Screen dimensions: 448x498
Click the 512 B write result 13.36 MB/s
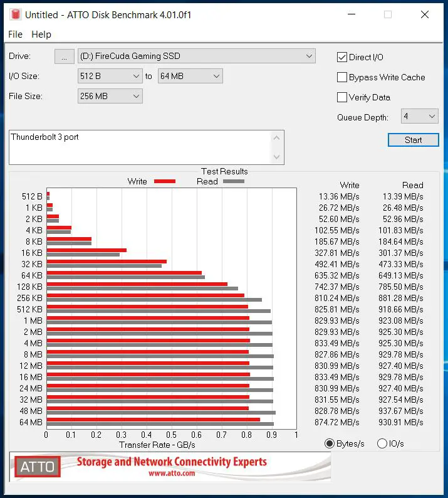point(339,196)
